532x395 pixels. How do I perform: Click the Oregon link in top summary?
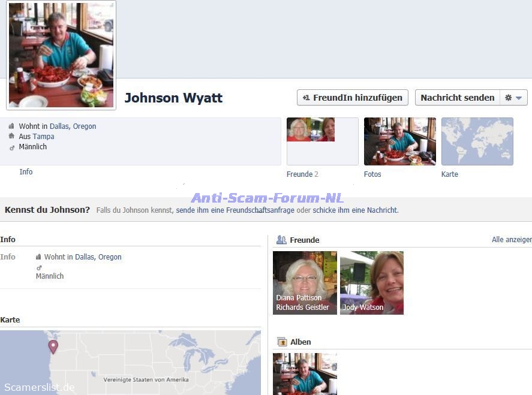pyautogui.click(x=85, y=126)
